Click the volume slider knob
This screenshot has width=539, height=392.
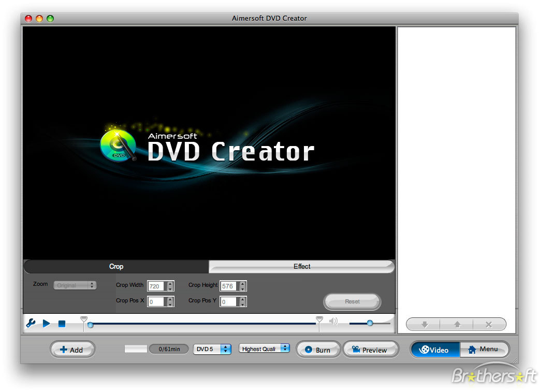coord(370,323)
